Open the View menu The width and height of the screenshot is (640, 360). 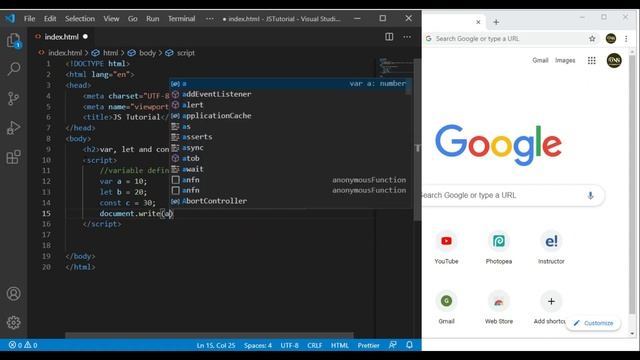point(111,19)
